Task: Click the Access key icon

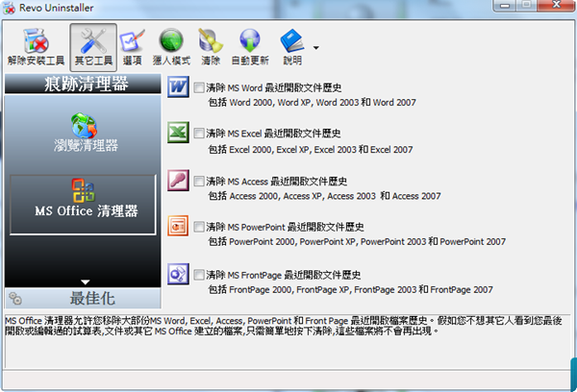Action: 179,181
